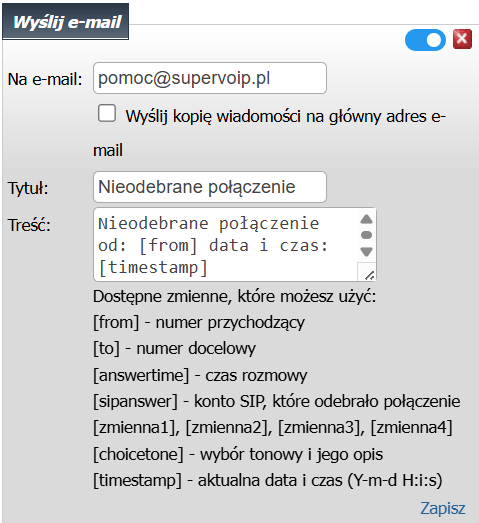Click into the Tytuł input field

coord(210,187)
